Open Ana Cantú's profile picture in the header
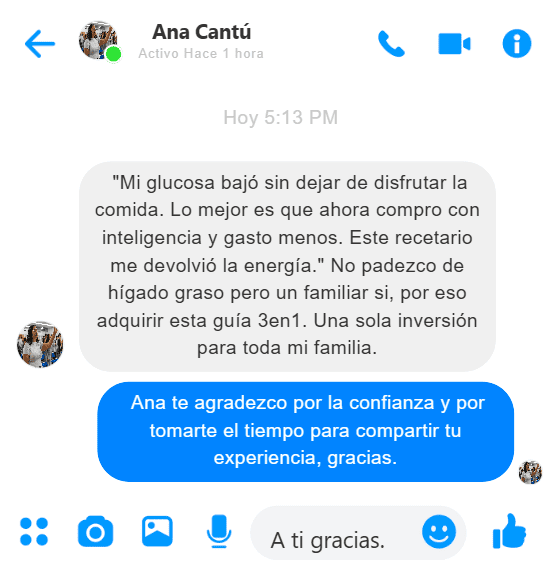This screenshot has height=574, width=557. (x=98, y=41)
